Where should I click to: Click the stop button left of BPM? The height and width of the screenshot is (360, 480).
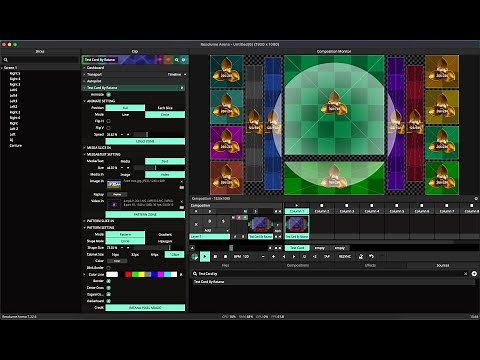coord(225,256)
